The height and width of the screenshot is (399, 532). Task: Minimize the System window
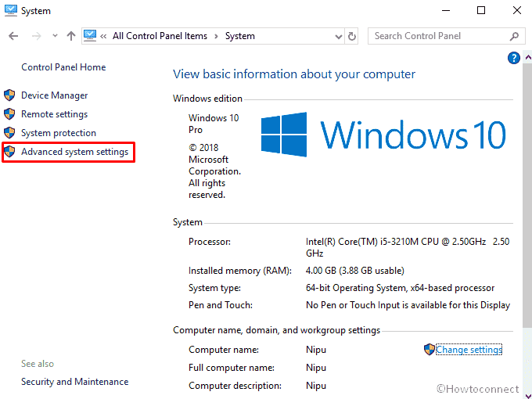coord(446,10)
